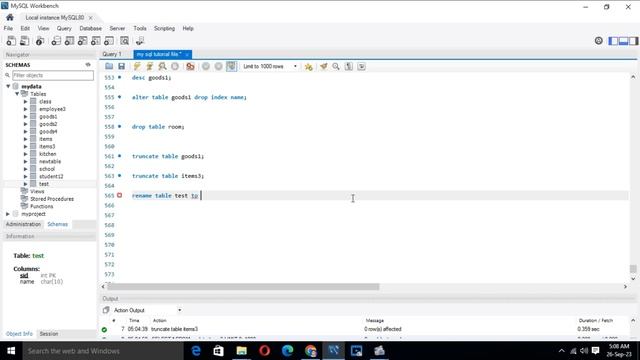Collapse the Tables node
The width and height of the screenshot is (640, 360).
[x=17, y=93]
